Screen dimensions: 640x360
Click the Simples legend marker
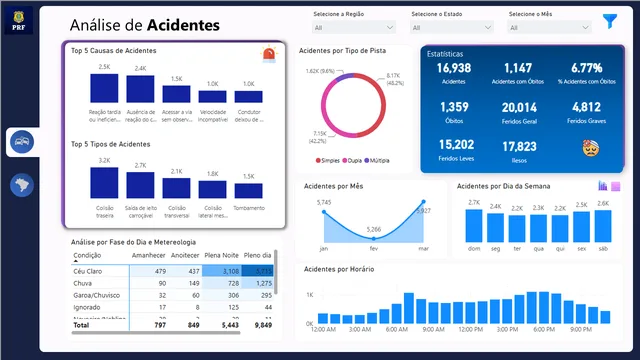point(318,160)
